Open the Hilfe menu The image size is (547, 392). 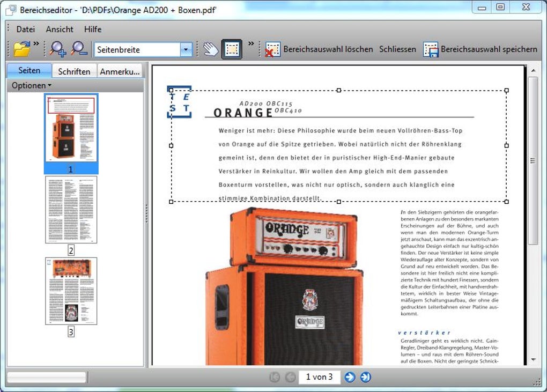coord(93,29)
